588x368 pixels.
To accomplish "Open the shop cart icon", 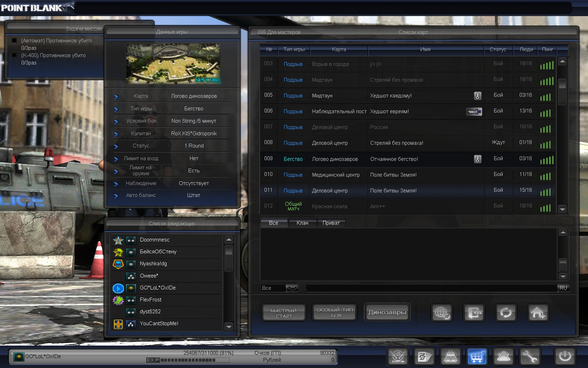I will coord(477,357).
